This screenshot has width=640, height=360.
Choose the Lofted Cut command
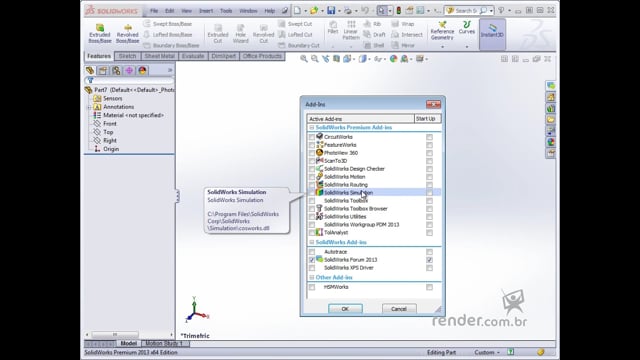point(295,35)
